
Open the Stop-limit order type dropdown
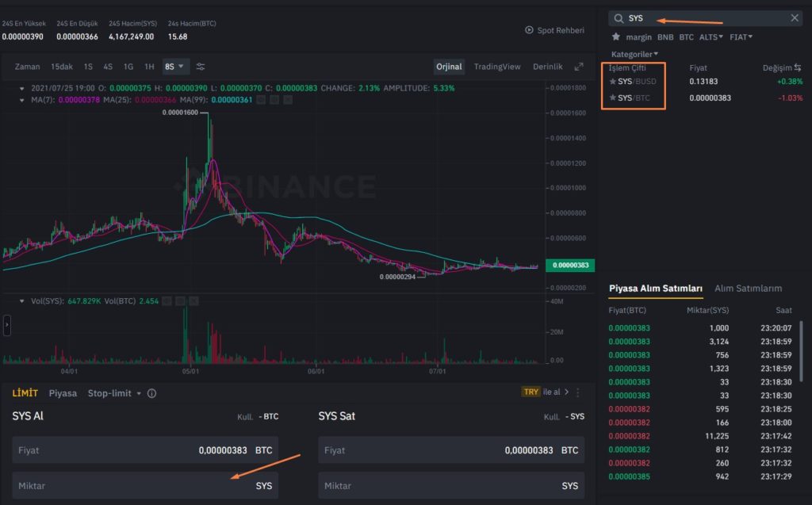coord(114,394)
